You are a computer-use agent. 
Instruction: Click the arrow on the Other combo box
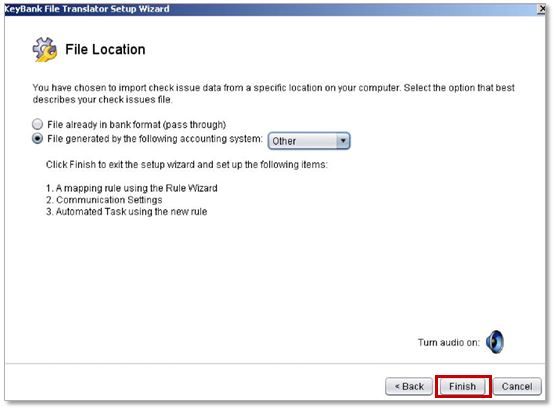(x=343, y=141)
